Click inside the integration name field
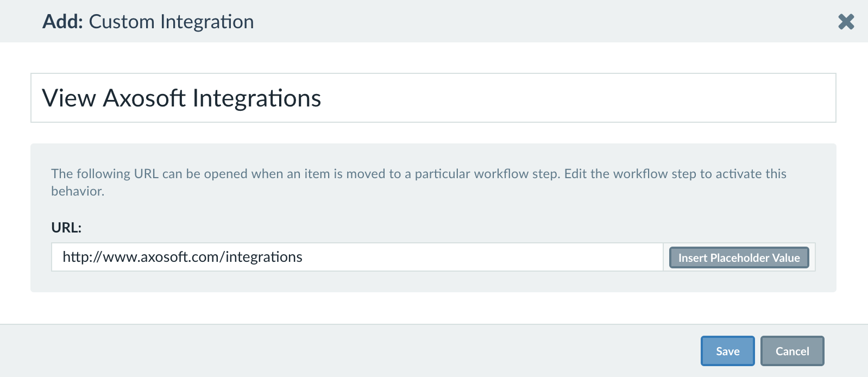 point(380,98)
